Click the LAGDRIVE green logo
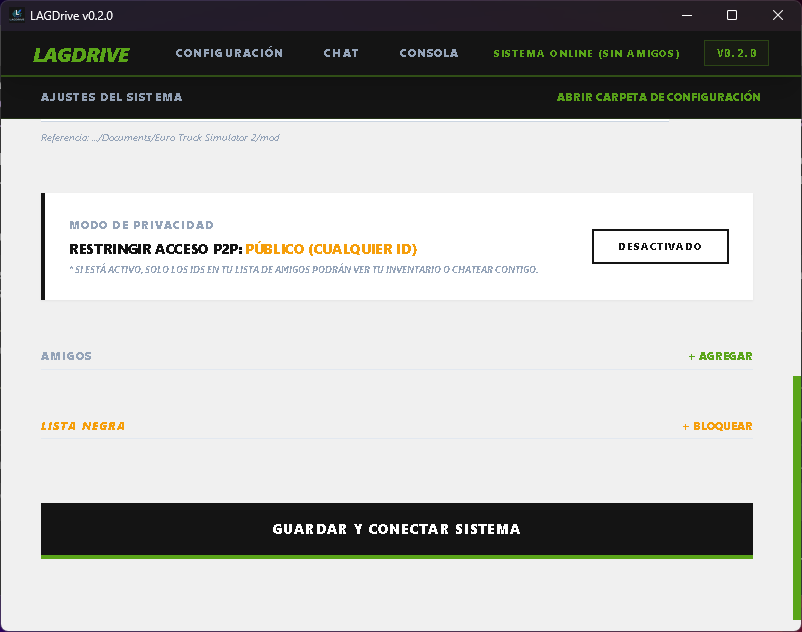Viewport: 802px width, 632px height. coord(81,54)
